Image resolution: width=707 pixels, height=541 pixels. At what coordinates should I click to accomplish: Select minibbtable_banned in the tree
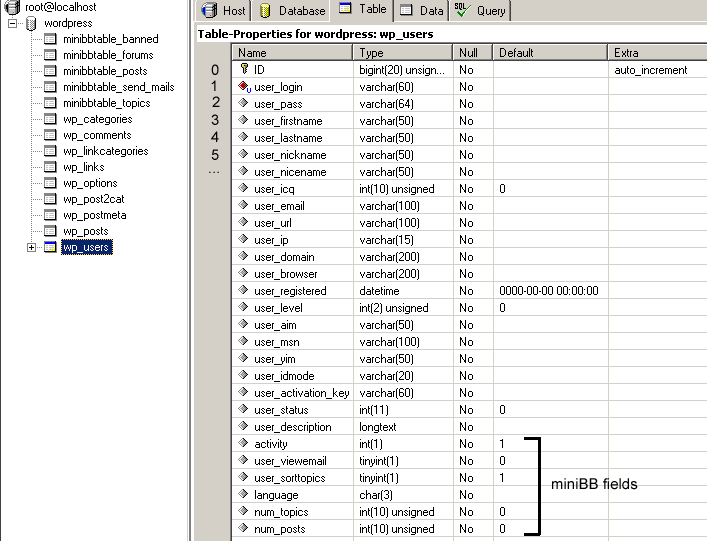(110, 39)
